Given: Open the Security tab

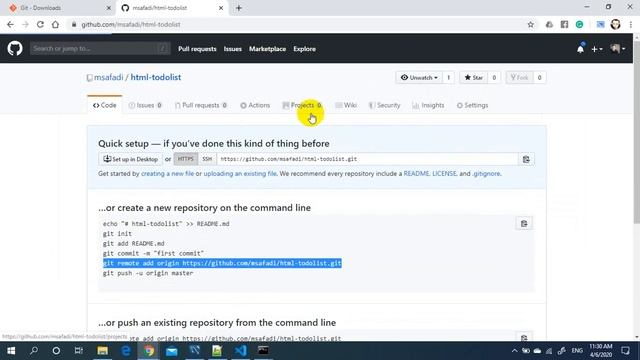Looking at the screenshot, I should [384, 105].
